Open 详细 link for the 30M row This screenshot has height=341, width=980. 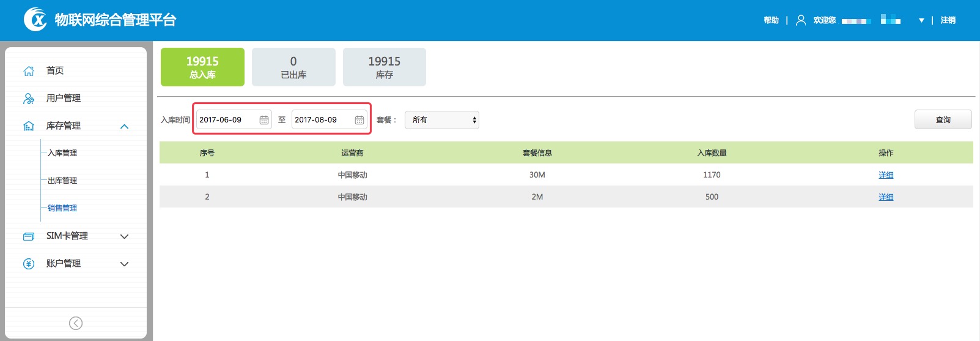[x=886, y=175]
